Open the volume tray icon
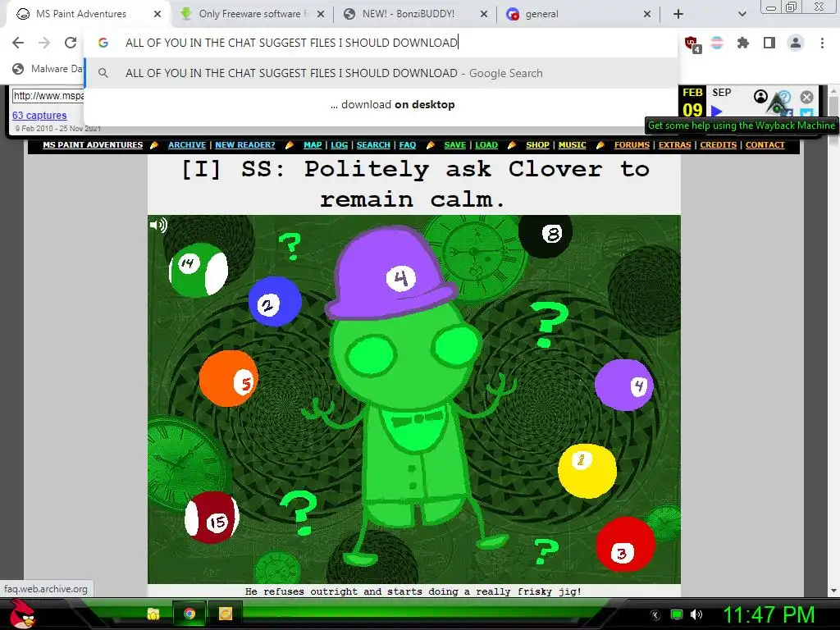Screen dimensions: 840x630 [x=696, y=614]
